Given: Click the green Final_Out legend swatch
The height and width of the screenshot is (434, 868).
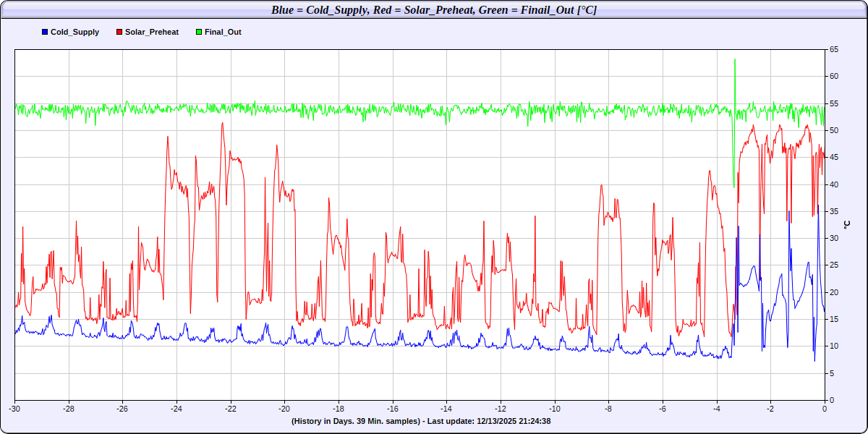Looking at the screenshot, I should coord(197,33).
